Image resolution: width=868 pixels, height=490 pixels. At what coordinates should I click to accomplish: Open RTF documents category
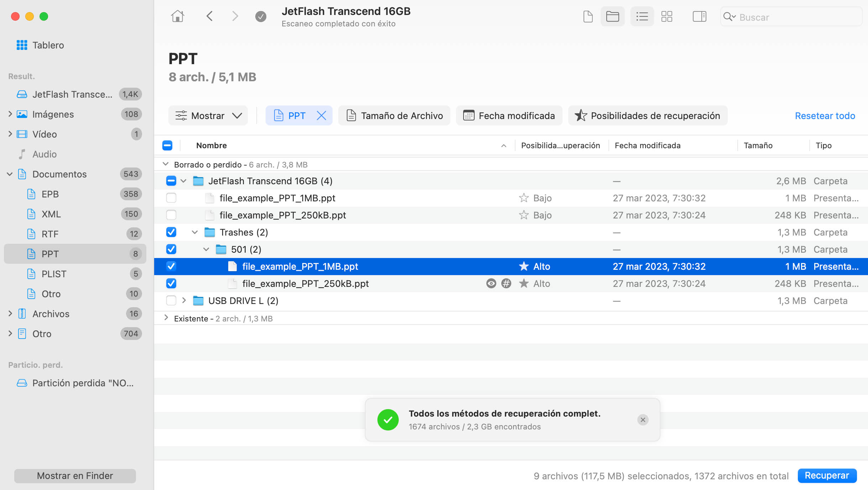75,234
